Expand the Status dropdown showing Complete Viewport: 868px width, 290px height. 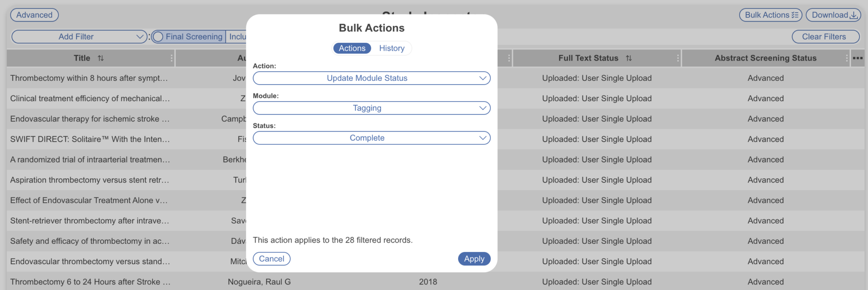pos(371,138)
